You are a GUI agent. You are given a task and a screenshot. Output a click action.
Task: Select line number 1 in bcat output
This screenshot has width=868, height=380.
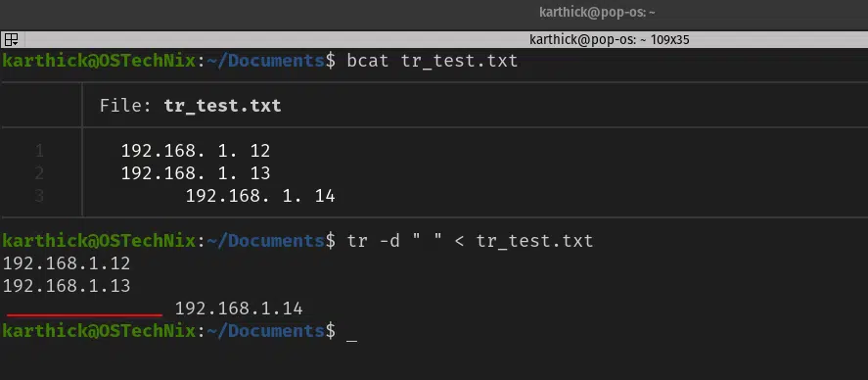tap(39, 151)
